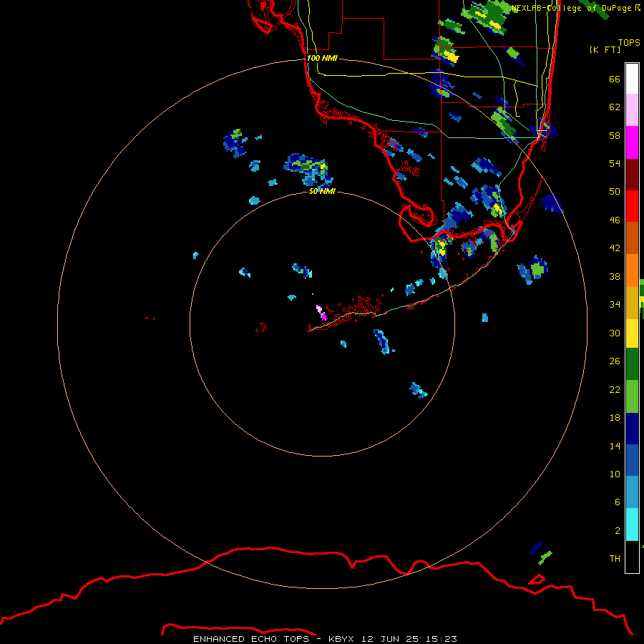Click the 66 value on the legend

pyautogui.click(x=615, y=79)
